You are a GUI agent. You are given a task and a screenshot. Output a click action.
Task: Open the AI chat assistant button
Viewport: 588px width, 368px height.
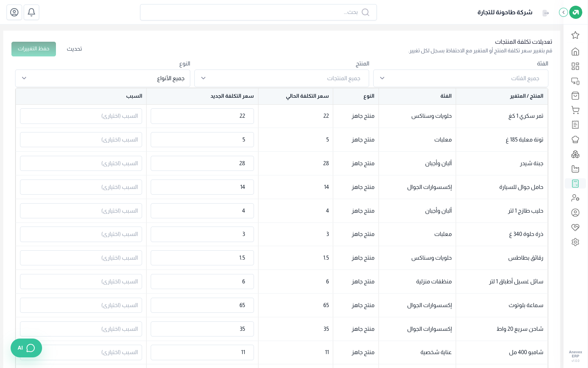(26, 348)
